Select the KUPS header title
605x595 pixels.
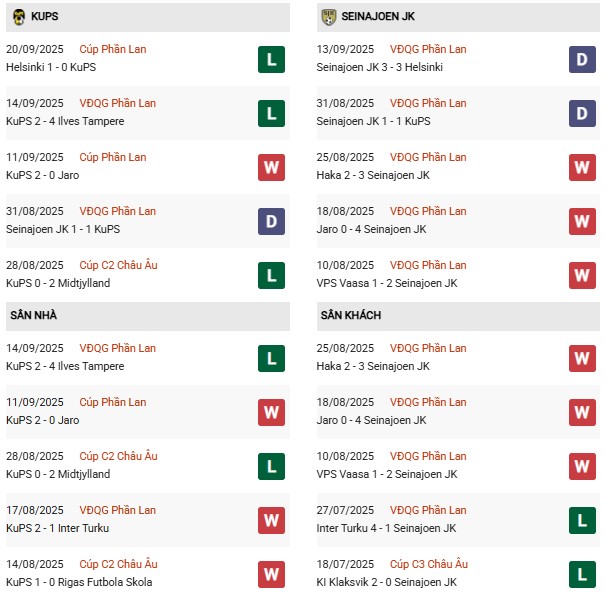pos(45,17)
